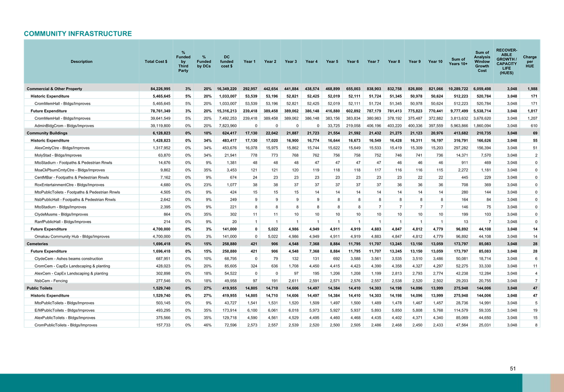
Task: Click the Charge per HUE header
Action: coord(530,62)
